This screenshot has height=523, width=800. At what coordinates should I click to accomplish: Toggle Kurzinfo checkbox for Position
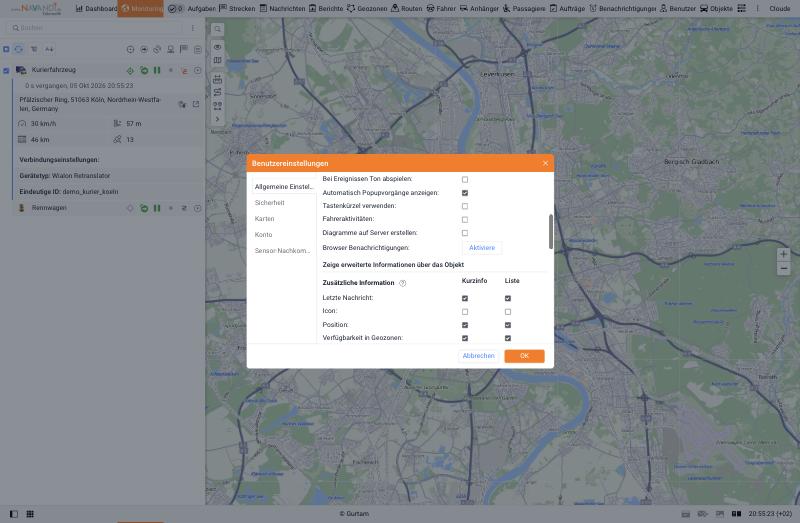[465, 325]
